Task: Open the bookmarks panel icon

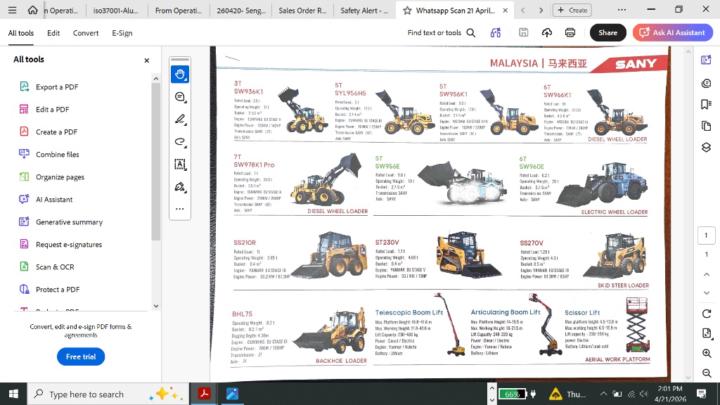Action: (x=706, y=104)
